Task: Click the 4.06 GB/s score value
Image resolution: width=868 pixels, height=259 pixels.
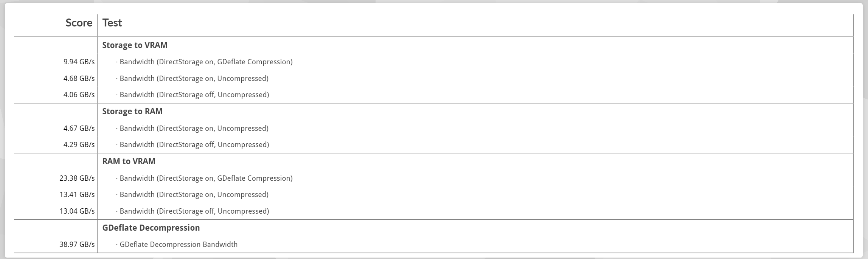Action: pyautogui.click(x=79, y=95)
